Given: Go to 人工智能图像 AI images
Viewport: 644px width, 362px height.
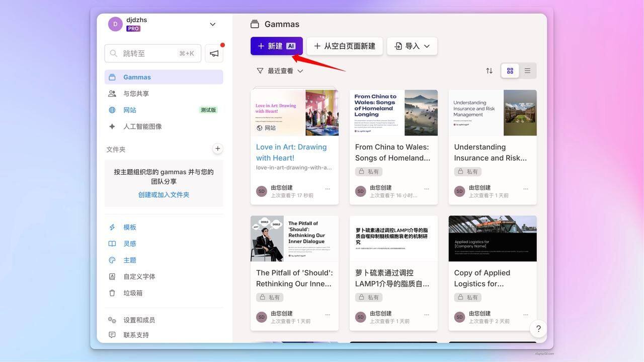Looking at the screenshot, I should pos(142,126).
